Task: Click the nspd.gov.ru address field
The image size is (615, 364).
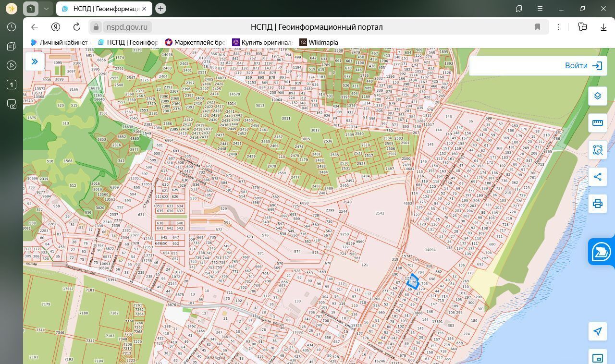Action: click(127, 27)
